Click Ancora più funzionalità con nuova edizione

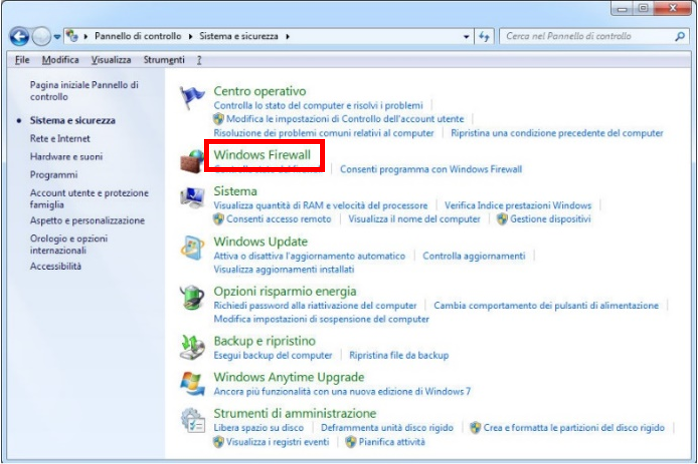[x=342, y=391]
